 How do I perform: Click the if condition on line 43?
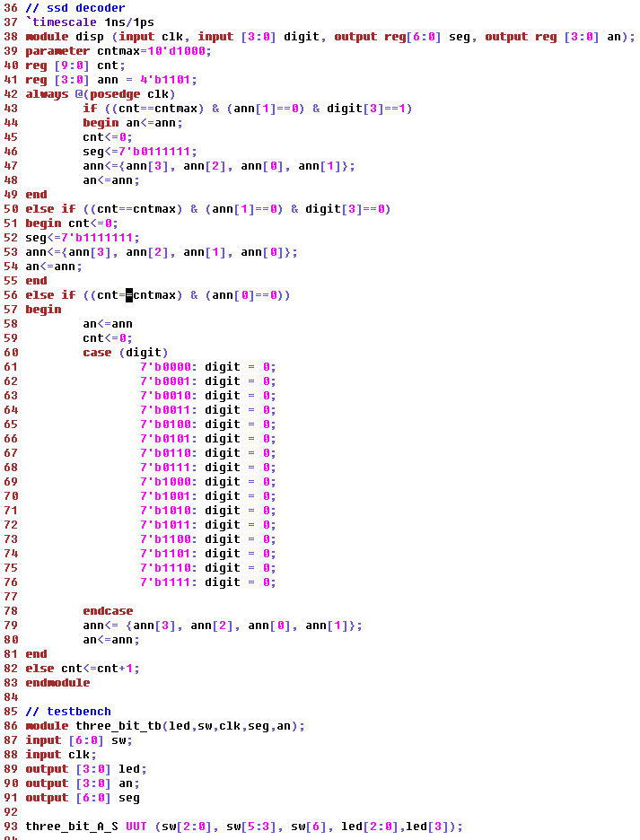(247, 109)
